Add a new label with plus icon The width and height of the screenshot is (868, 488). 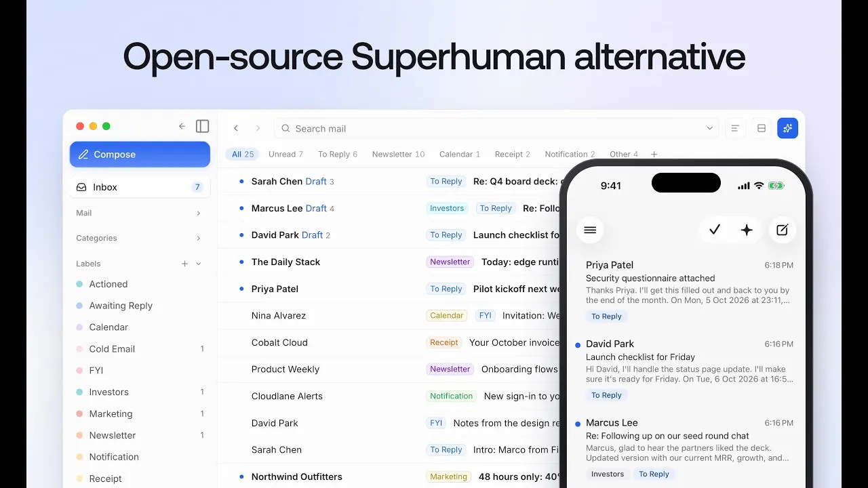click(x=184, y=264)
